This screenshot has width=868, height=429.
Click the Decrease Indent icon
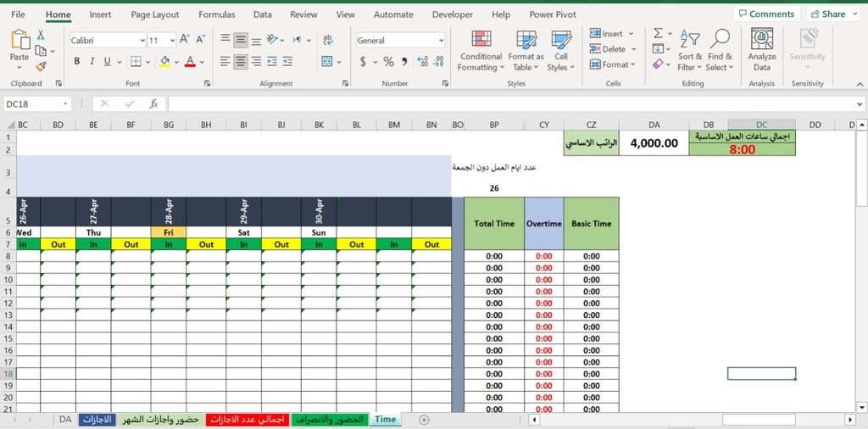pos(272,61)
